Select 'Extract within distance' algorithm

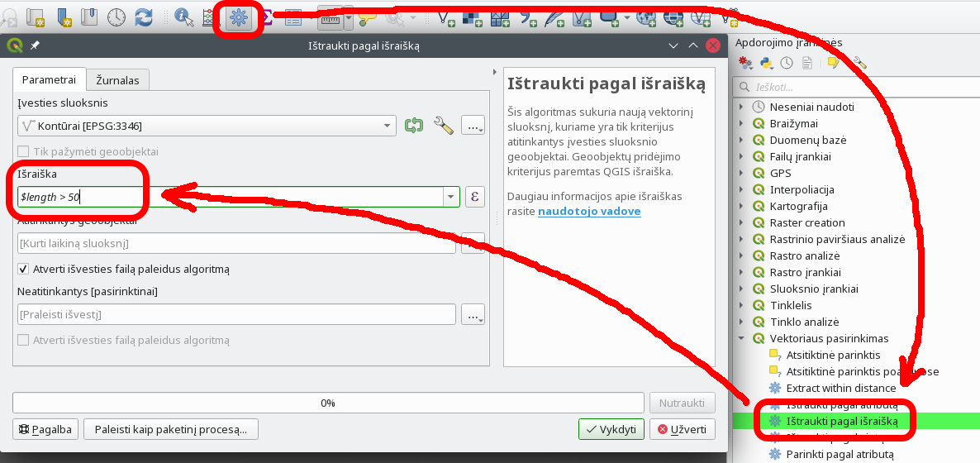coord(840,388)
